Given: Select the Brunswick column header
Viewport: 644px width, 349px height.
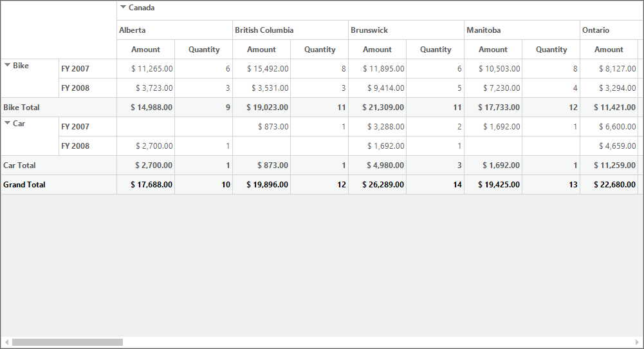Looking at the screenshot, I should tap(406, 30).
